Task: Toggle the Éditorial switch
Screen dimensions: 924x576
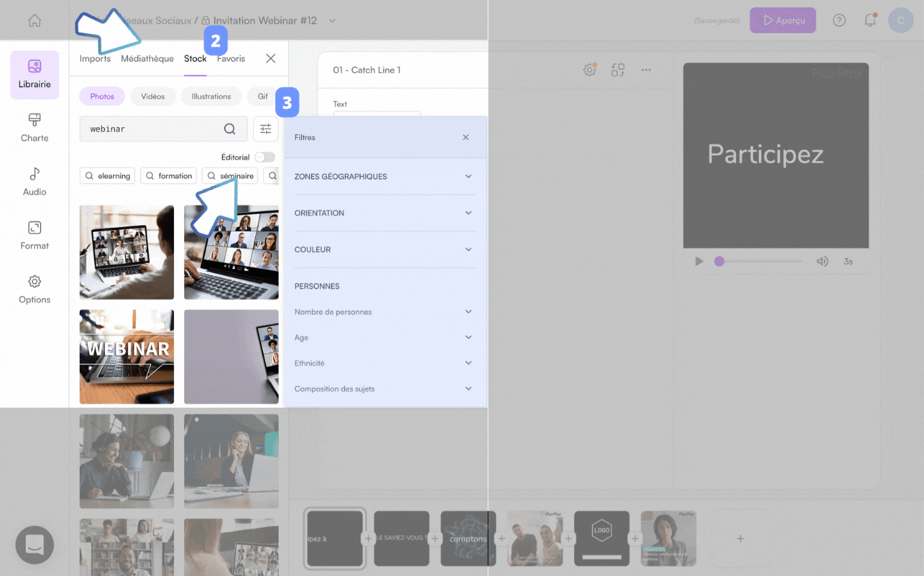Action: click(x=265, y=158)
